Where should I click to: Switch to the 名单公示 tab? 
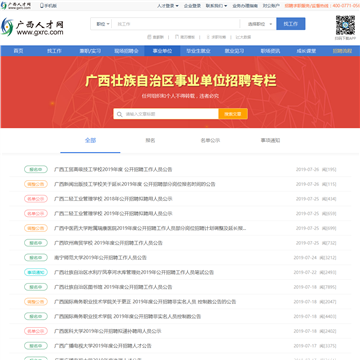210,140
